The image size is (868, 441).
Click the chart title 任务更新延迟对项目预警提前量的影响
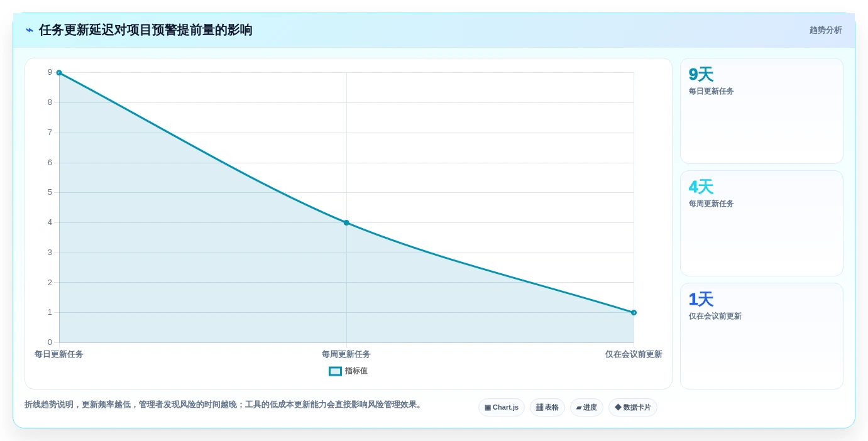coord(146,30)
